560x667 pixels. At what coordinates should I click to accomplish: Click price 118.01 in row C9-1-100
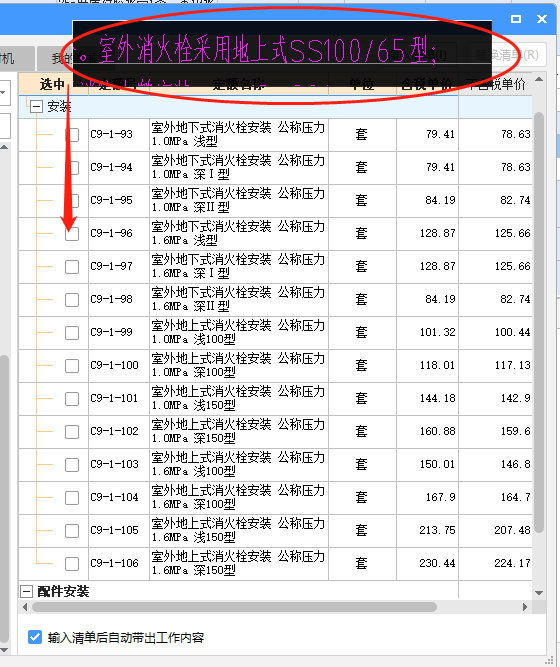437,365
